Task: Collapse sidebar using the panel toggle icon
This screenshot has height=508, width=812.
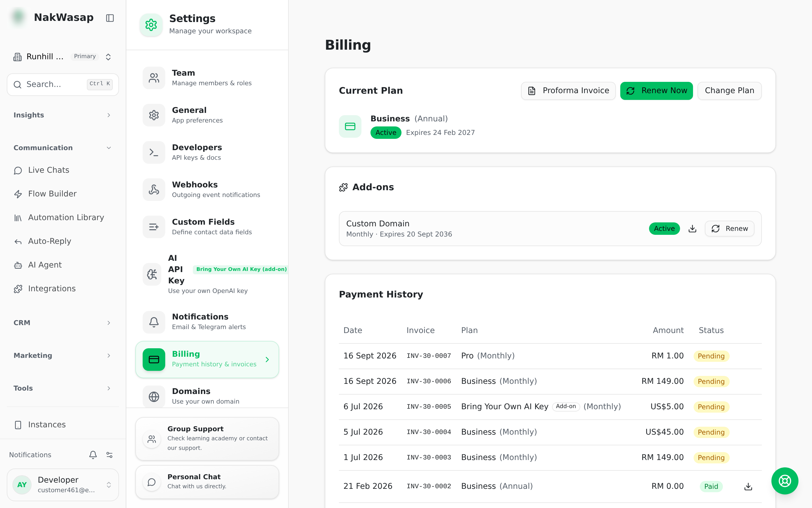Action: (x=110, y=18)
